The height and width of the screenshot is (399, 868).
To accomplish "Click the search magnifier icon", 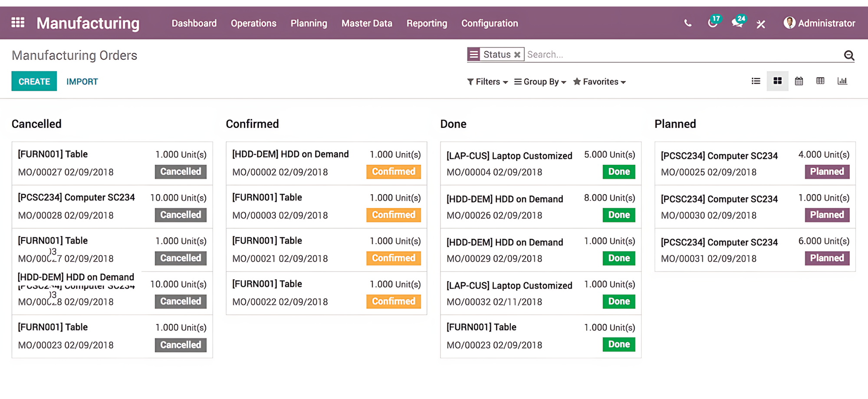I will 849,55.
